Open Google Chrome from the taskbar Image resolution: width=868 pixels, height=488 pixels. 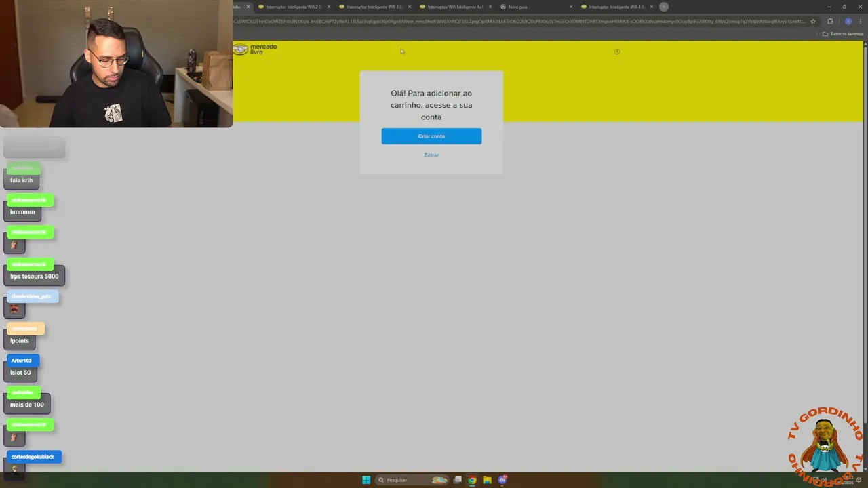472,480
